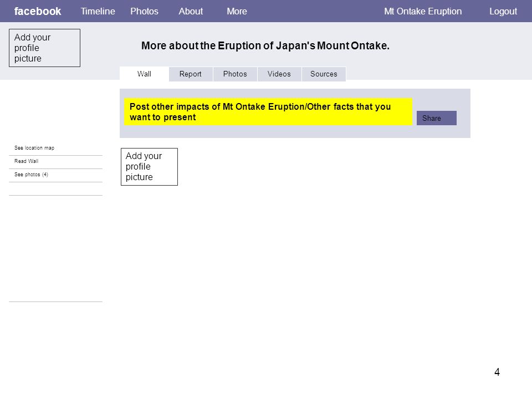
Task: Click the facebook logo in header
Action: click(x=37, y=11)
